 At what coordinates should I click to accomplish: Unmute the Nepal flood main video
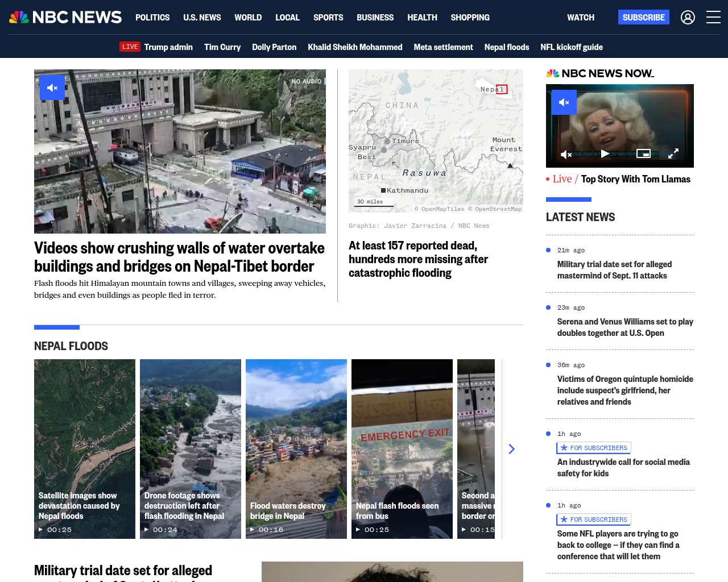pyautogui.click(x=52, y=88)
